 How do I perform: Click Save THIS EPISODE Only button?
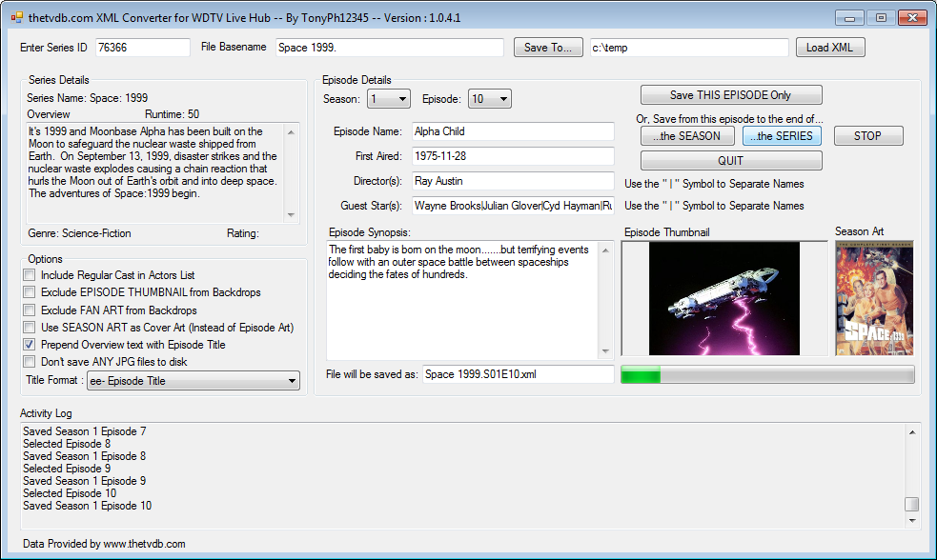pos(731,95)
